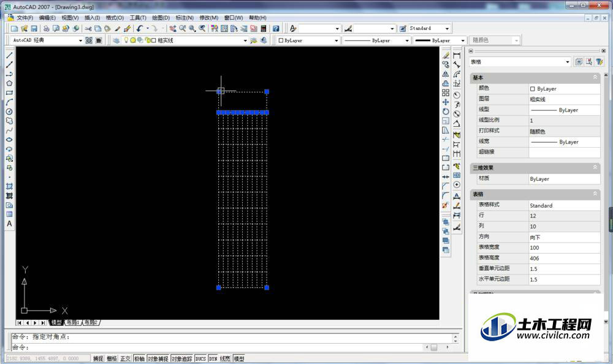The width and height of the screenshot is (613, 364).
Task: Click the 颜色 ByLayer color property value
Action: [x=564, y=89]
